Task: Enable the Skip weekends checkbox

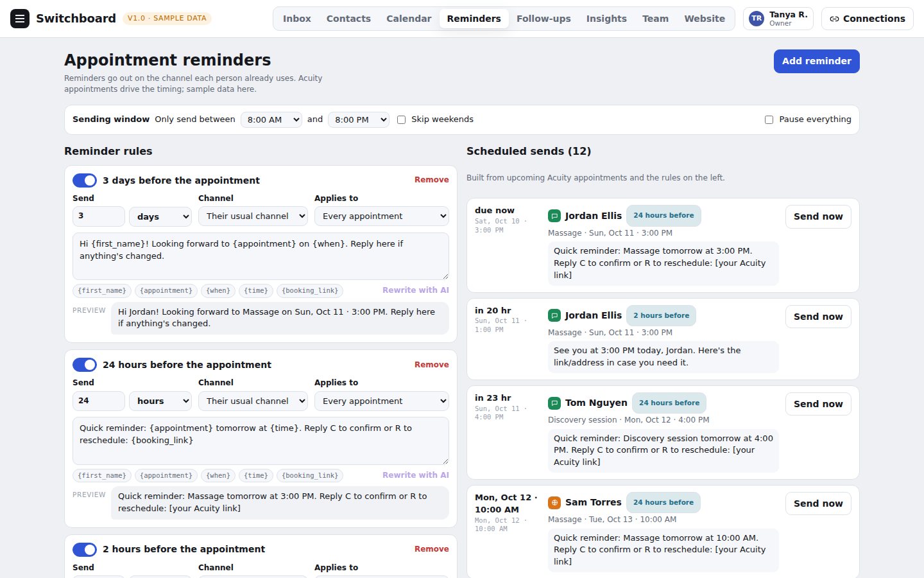Action: tap(401, 119)
